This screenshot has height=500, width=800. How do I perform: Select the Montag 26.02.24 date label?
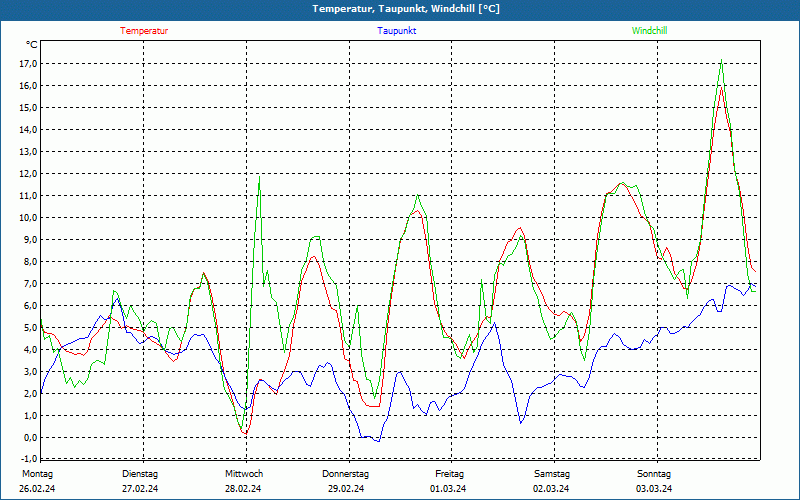pyautogui.click(x=37, y=481)
